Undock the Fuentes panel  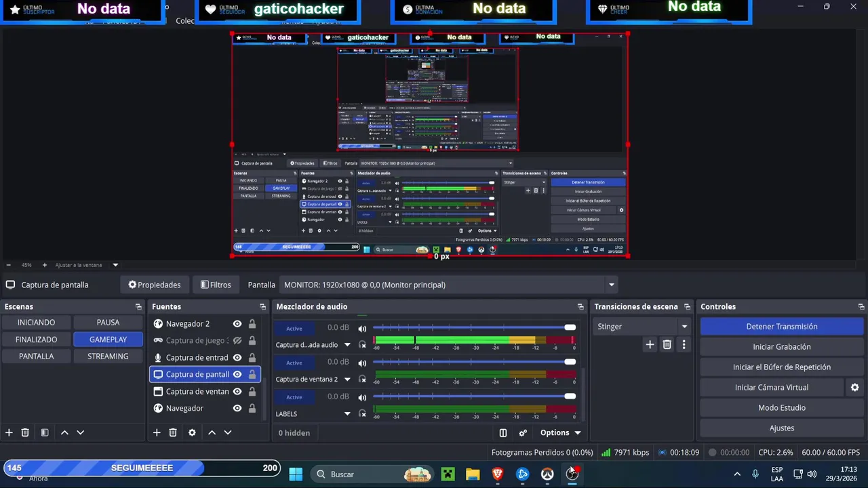pyautogui.click(x=262, y=307)
